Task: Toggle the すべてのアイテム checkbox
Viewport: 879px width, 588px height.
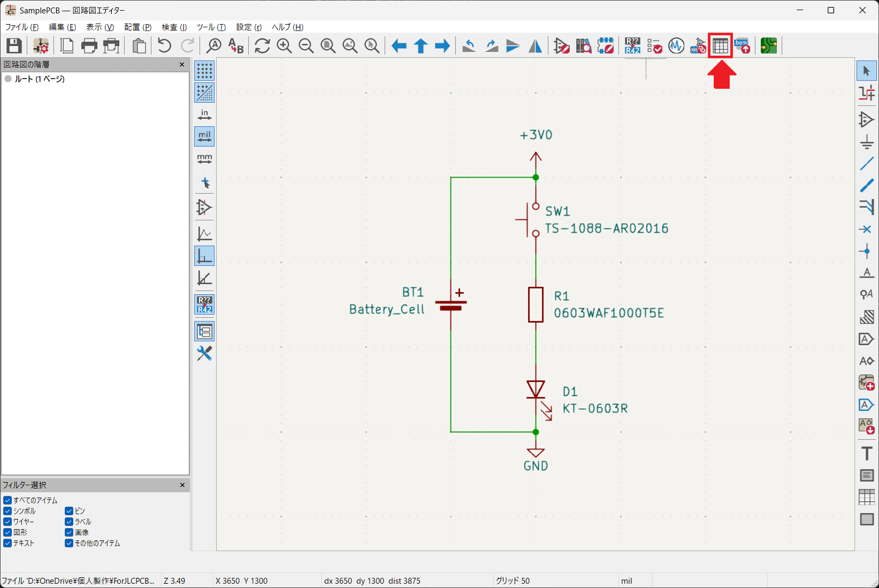Action: tap(7, 500)
